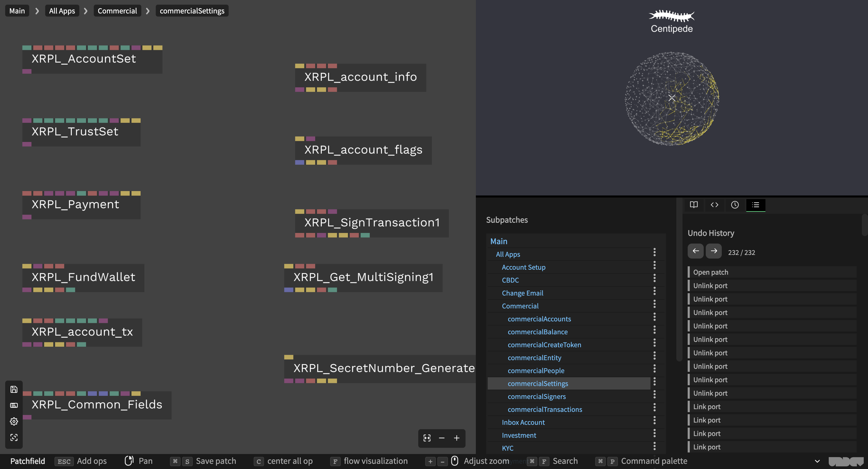868x469 pixels.
Task: Select the 'Open patch' undo history entry
Action: tap(710, 272)
